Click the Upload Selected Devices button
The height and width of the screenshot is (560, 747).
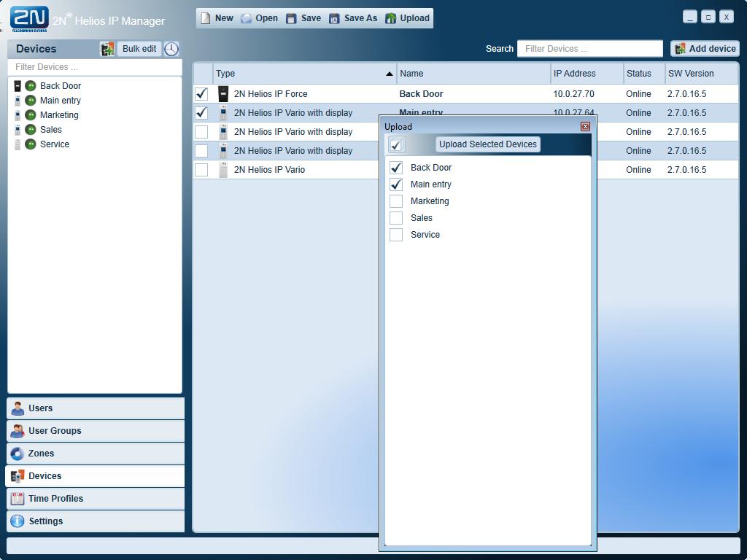coord(488,144)
